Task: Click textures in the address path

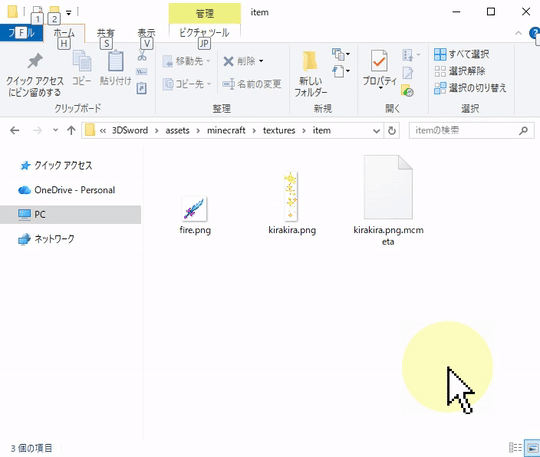Action: [279, 131]
